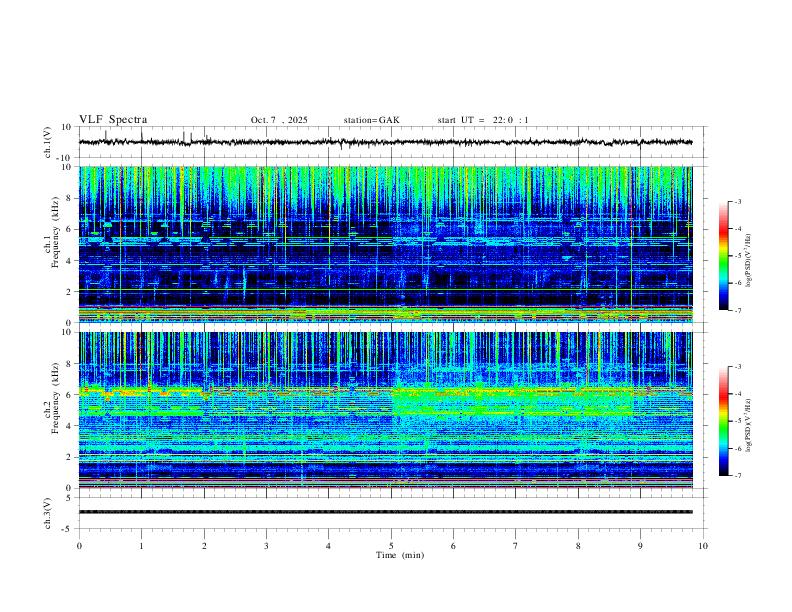This screenshot has width=792, height=612.
Task: Click the "station=GAK" label
Action: [371, 120]
